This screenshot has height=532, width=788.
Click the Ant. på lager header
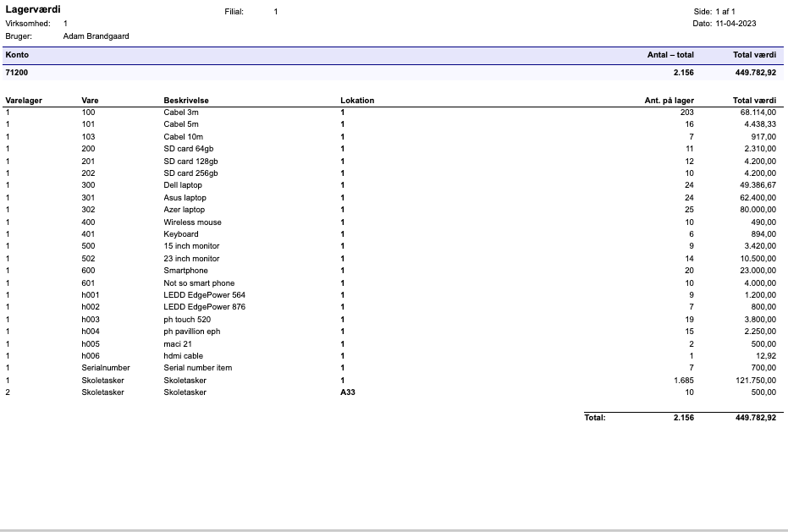(x=669, y=101)
